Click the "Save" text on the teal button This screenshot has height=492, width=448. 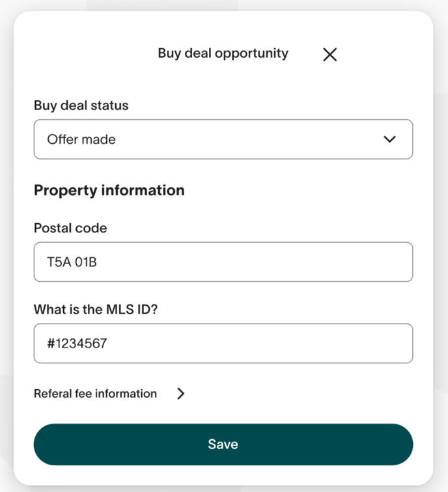point(223,444)
